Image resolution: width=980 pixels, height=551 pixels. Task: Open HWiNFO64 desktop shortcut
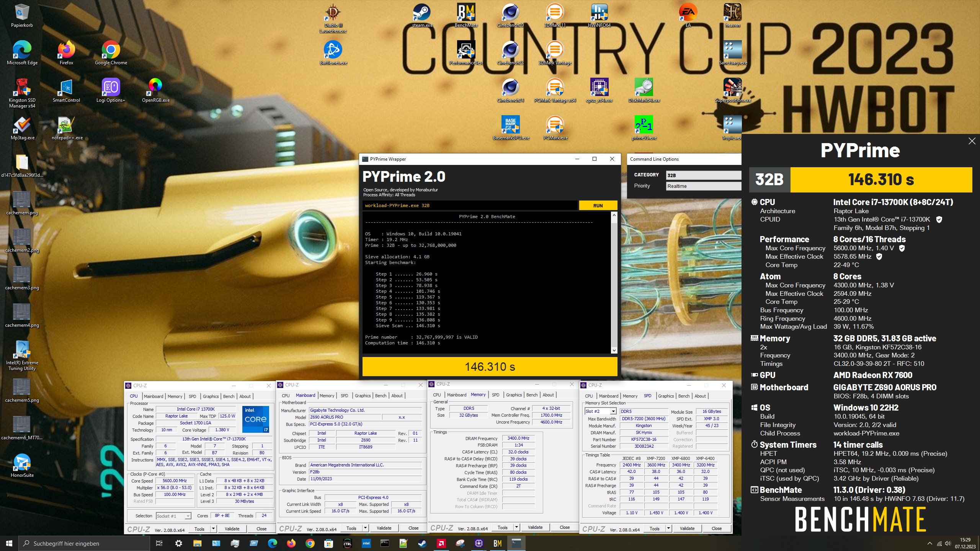599,15
